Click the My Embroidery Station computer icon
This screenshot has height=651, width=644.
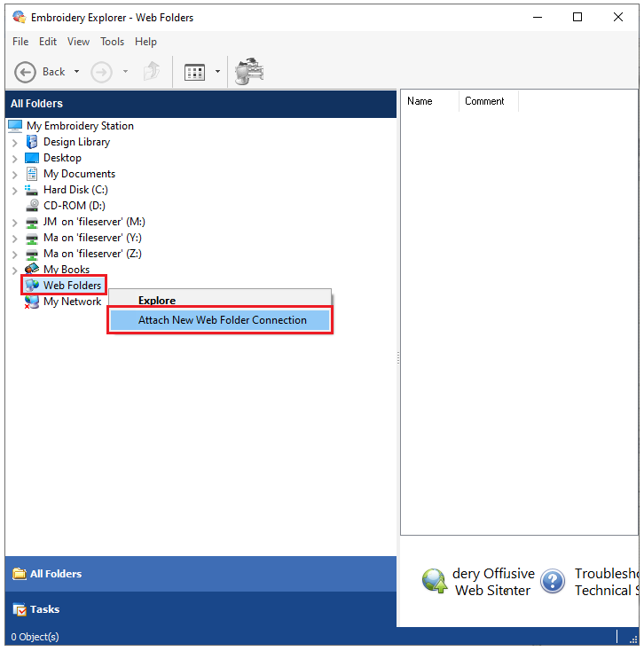15,126
